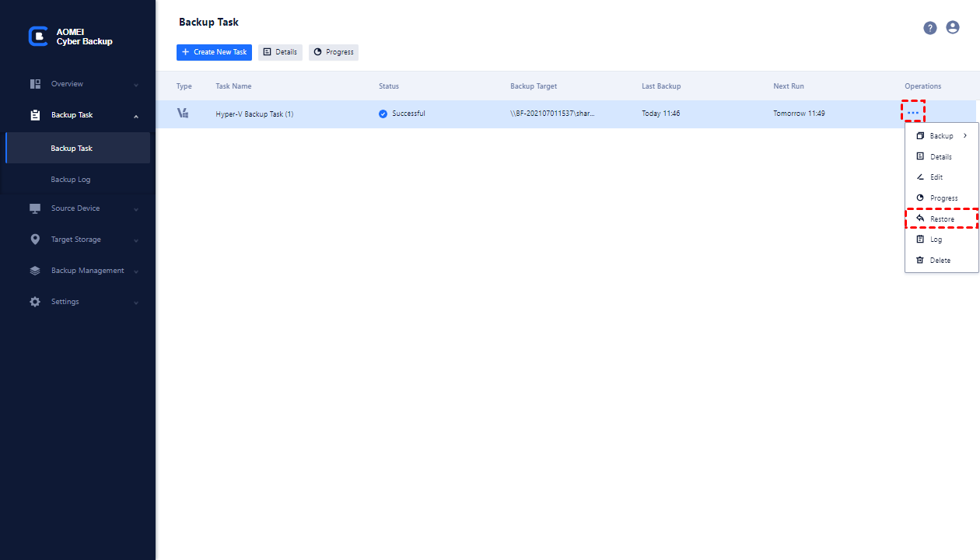Open the Backup submenu arrow

pos(965,136)
